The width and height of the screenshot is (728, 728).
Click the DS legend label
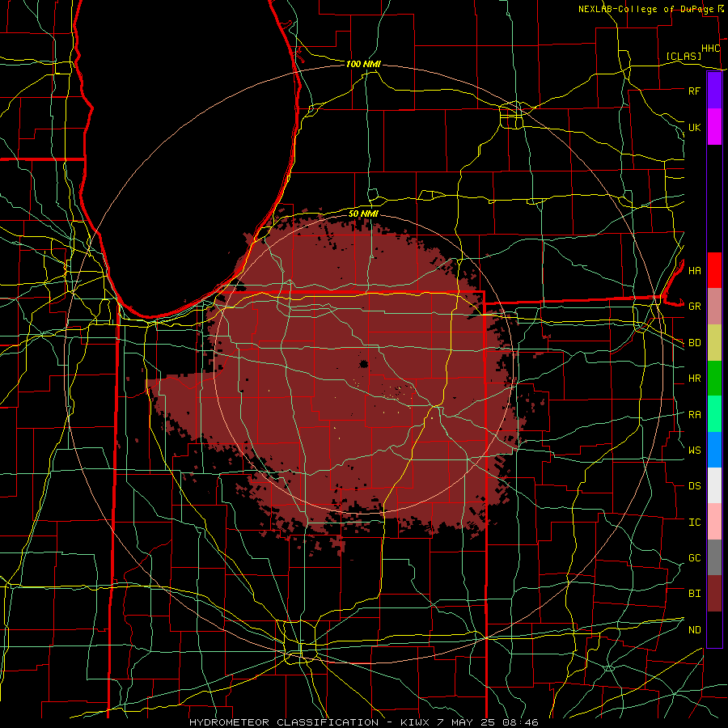coord(694,486)
